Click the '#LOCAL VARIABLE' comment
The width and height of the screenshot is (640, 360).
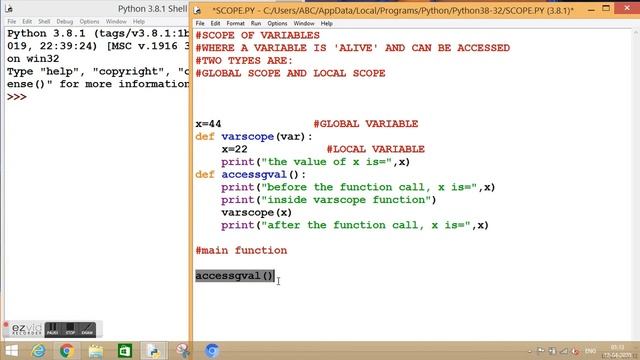[376, 149]
